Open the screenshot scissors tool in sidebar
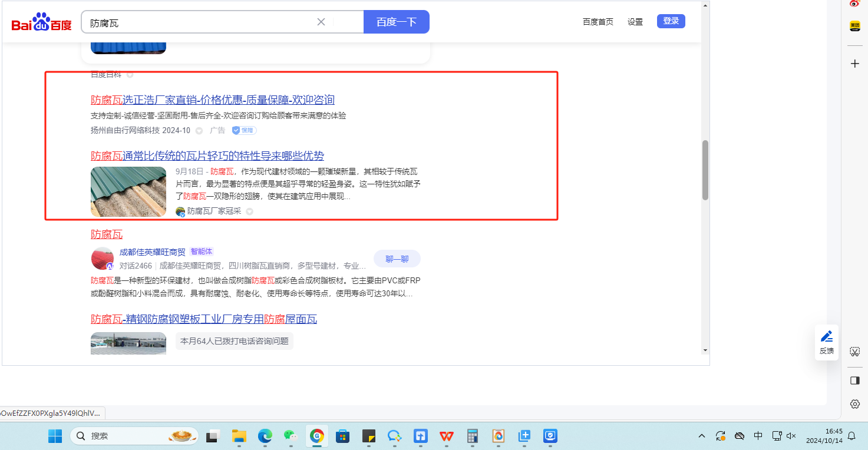The image size is (868, 450). tap(855, 352)
